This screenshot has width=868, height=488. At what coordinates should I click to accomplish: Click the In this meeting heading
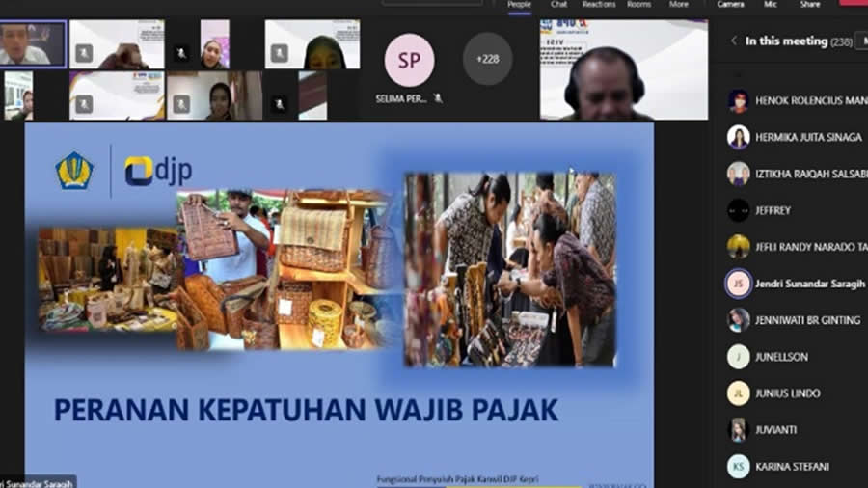(x=786, y=41)
